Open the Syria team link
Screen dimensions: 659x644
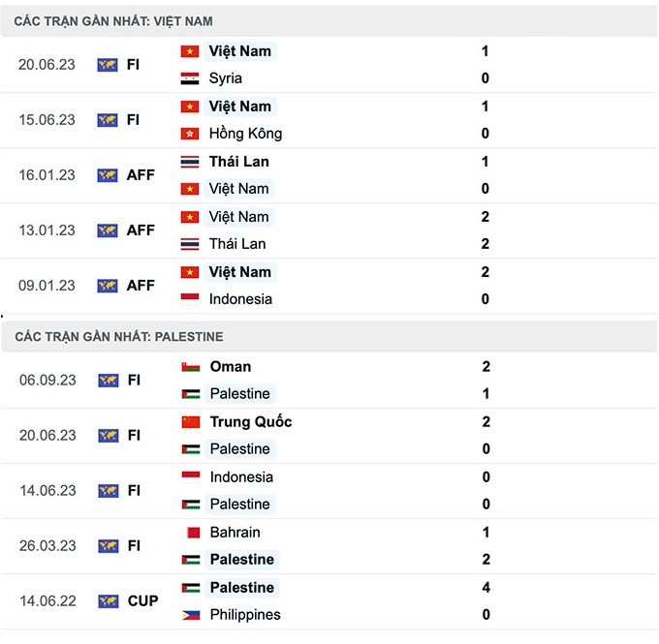(226, 78)
